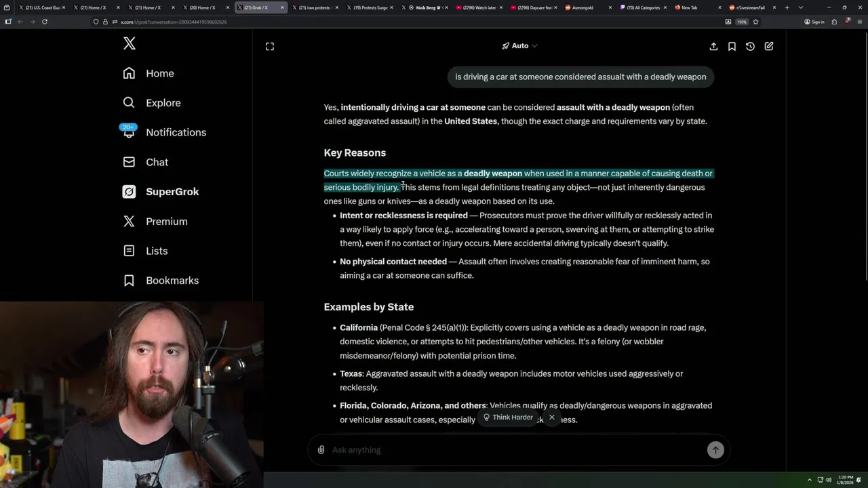
Task: Switch to the Watch later YouTube tab
Action: coord(477,7)
